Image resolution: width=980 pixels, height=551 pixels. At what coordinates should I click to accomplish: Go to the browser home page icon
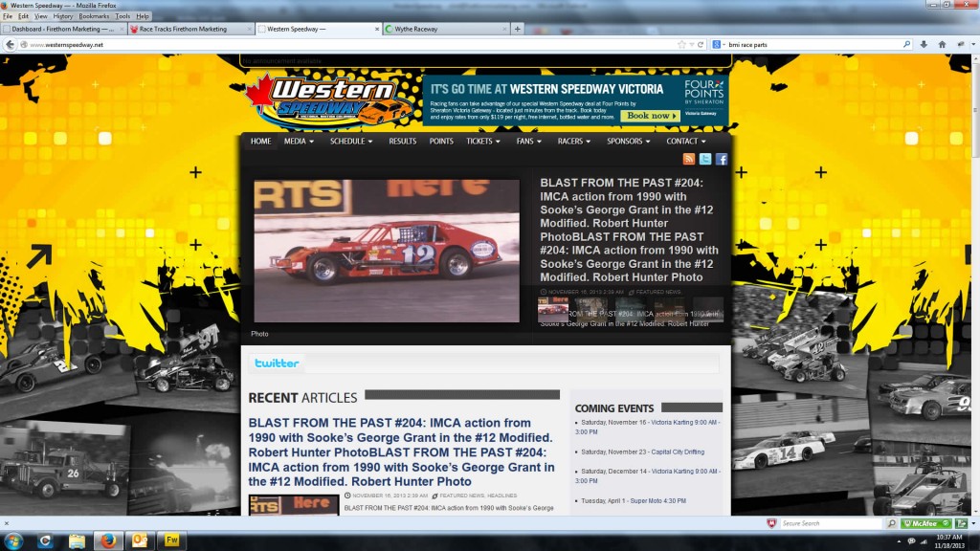click(942, 44)
